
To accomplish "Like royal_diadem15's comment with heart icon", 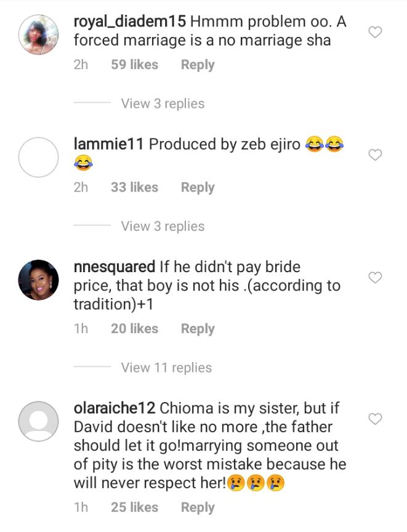I will (x=375, y=32).
